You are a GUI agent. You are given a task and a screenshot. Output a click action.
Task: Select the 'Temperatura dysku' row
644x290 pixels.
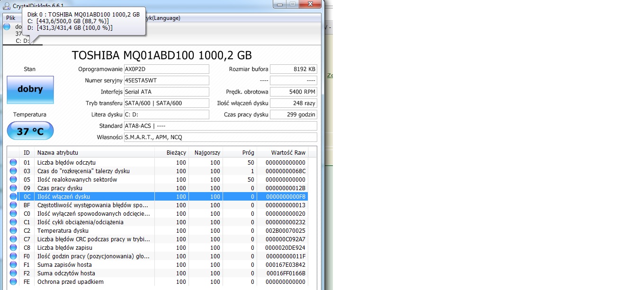pos(158,230)
